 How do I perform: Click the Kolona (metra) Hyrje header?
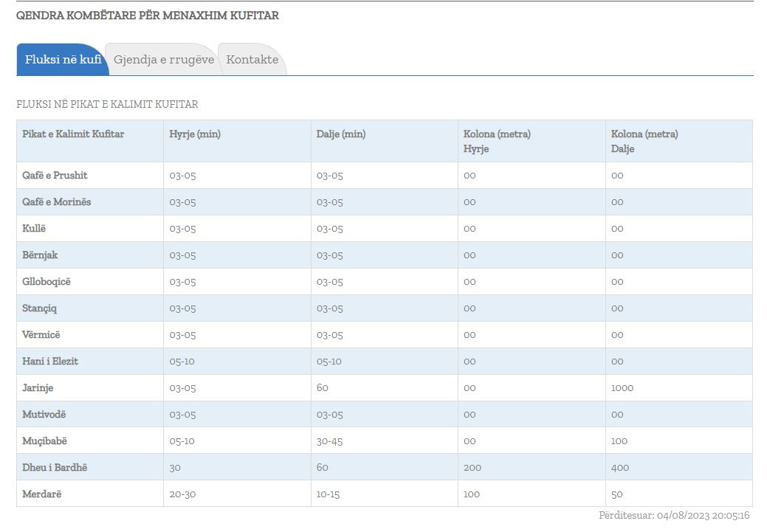coord(497,141)
